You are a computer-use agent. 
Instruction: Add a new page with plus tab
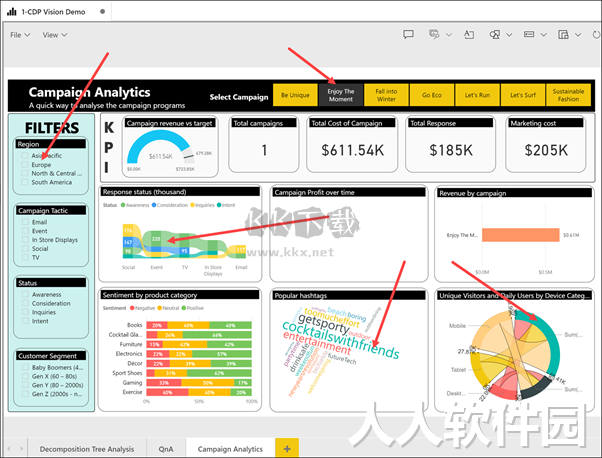click(x=287, y=448)
